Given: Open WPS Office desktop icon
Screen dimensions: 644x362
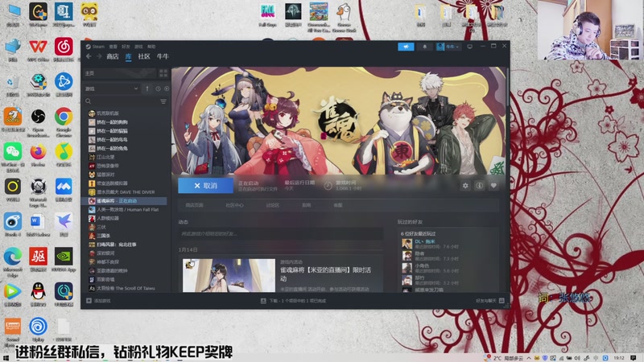Looking at the screenshot, I should [38, 50].
